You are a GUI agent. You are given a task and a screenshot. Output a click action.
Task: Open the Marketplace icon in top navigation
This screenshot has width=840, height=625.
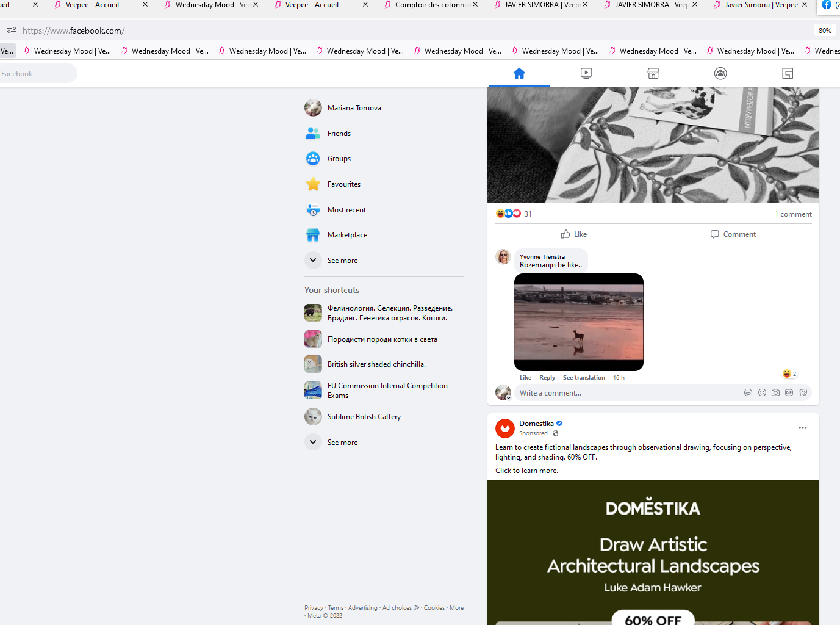pyautogui.click(x=653, y=74)
